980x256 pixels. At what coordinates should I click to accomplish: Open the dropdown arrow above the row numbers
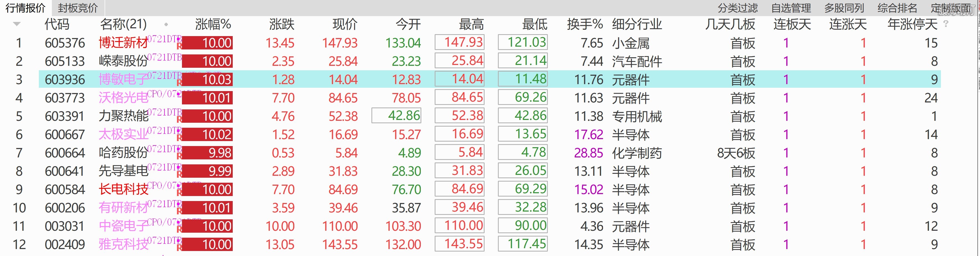pos(17,24)
